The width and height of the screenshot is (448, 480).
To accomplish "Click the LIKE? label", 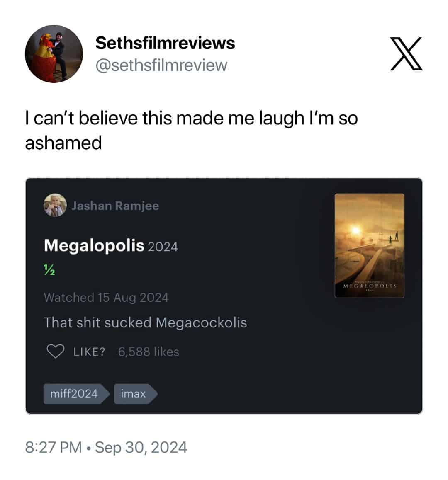I will 89,352.
